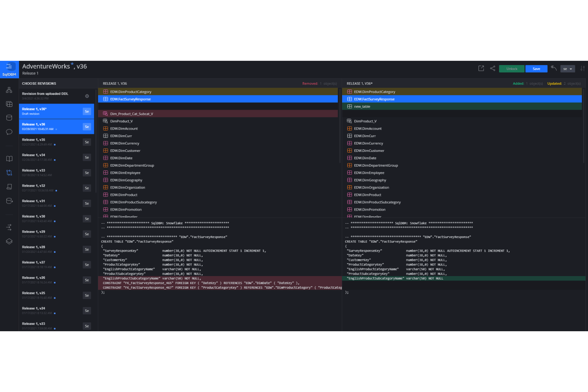Click the Save button
The image size is (588, 392).
point(536,69)
